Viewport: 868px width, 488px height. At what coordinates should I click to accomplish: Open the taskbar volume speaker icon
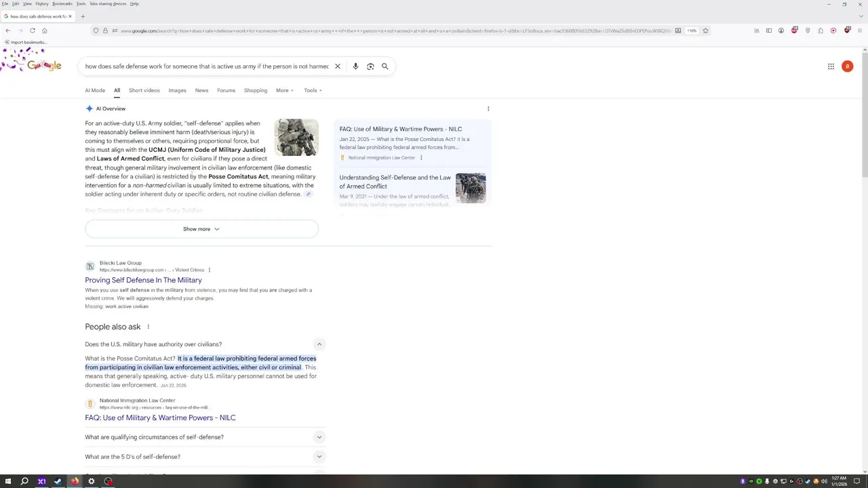(824, 481)
